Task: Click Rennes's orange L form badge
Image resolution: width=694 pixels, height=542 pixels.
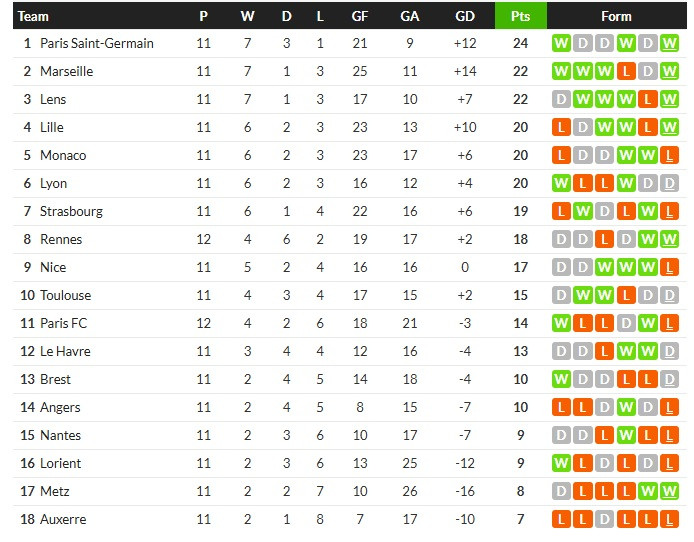Action: point(604,240)
